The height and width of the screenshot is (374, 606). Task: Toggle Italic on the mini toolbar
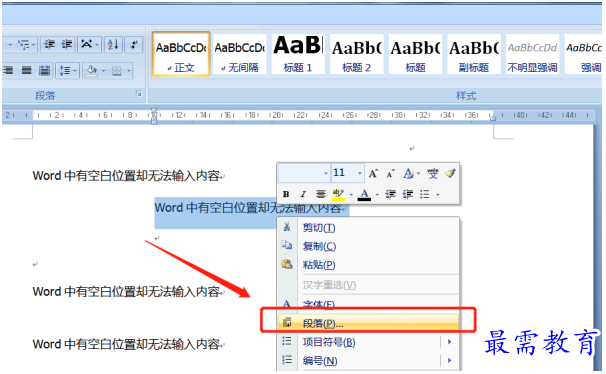coord(303,194)
